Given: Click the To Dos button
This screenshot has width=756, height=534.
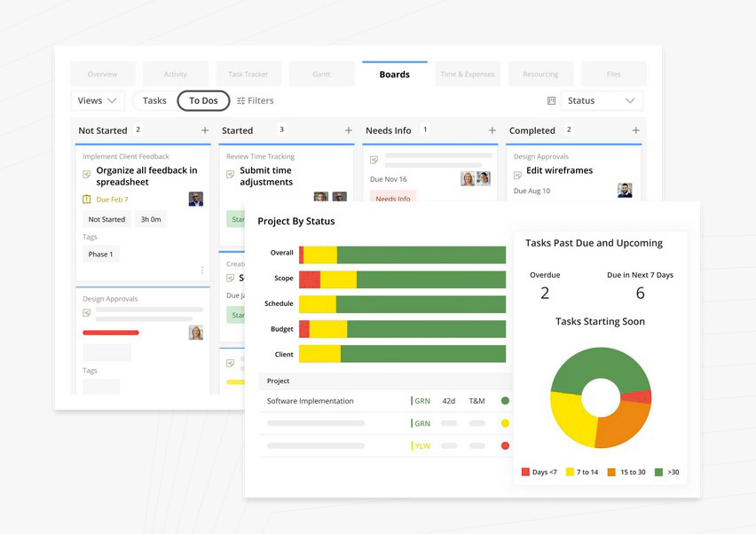Looking at the screenshot, I should click(x=203, y=101).
